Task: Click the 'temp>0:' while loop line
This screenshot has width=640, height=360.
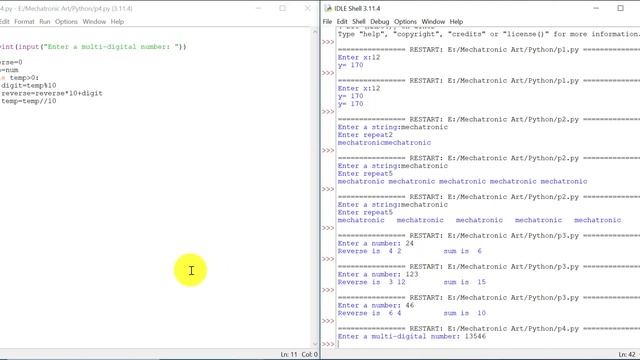Action: tap(20, 78)
